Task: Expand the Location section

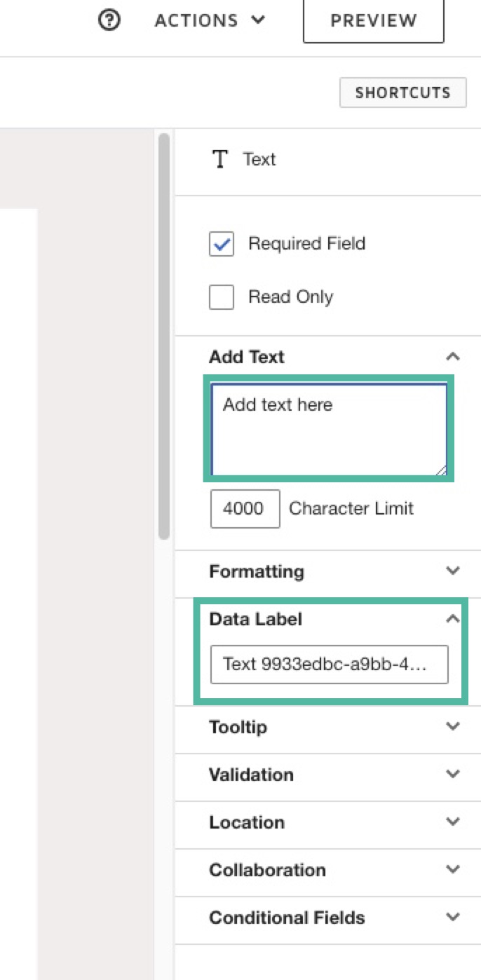Action: 453,822
